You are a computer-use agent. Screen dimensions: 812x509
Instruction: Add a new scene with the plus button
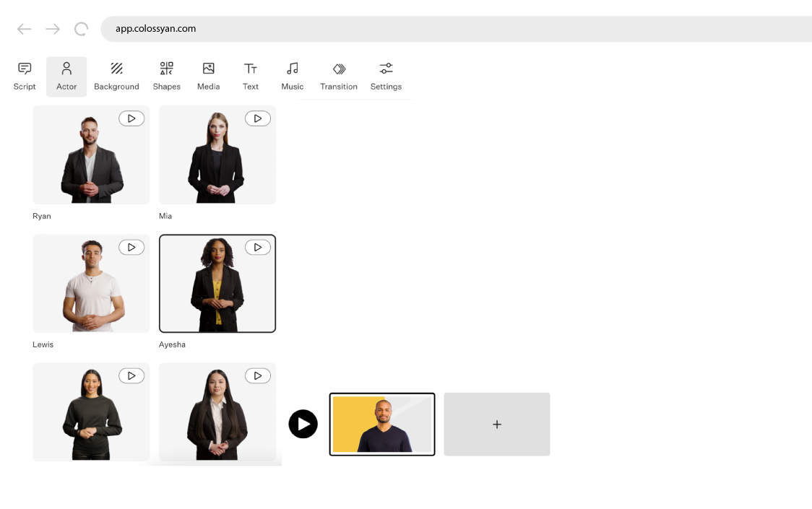pyautogui.click(x=496, y=424)
